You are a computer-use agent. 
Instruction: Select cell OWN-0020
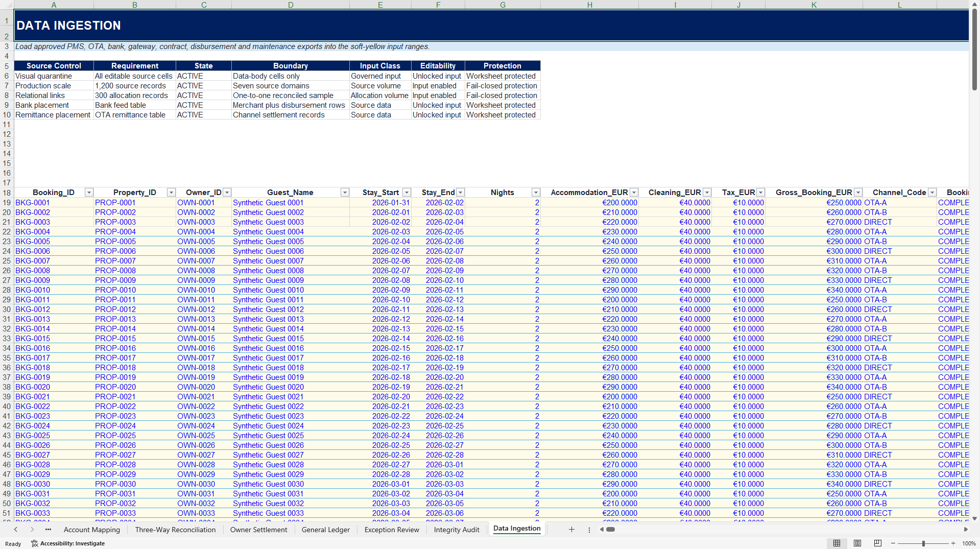(x=204, y=387)
